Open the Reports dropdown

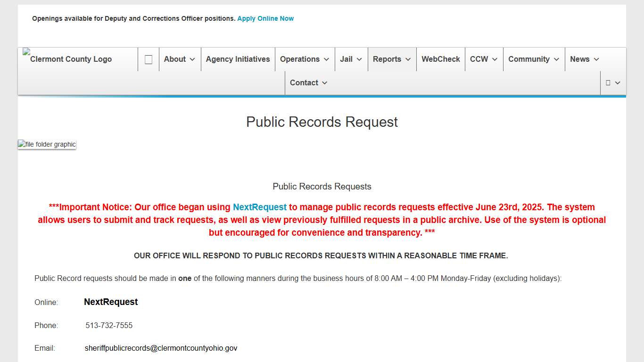click(x=392, y=59)
